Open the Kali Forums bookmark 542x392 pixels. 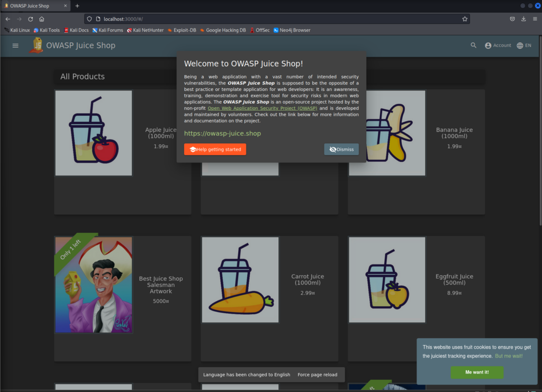[x=107, y=30]
